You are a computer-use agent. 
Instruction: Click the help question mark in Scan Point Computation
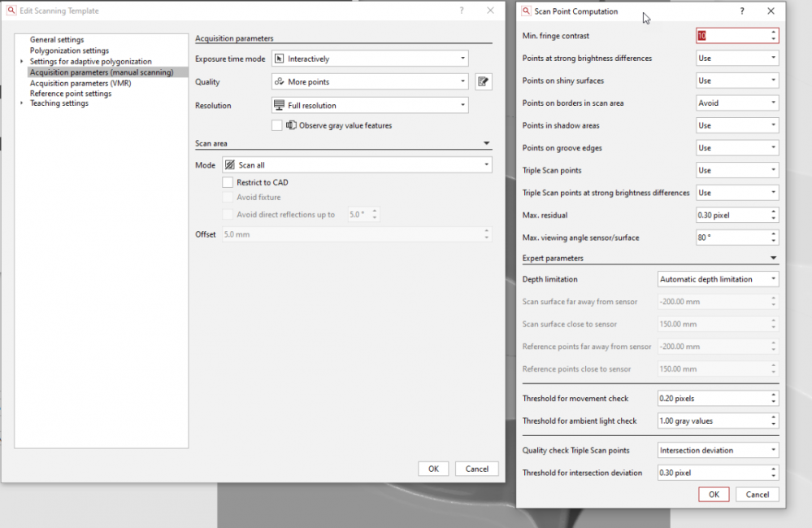click(741, 11)
